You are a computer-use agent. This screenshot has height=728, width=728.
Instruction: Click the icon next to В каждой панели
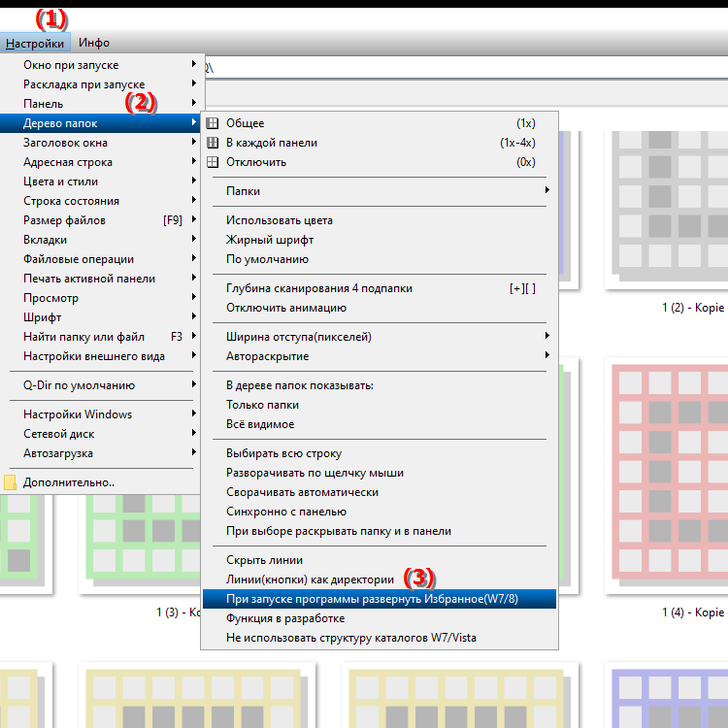(x=214, y=143)
